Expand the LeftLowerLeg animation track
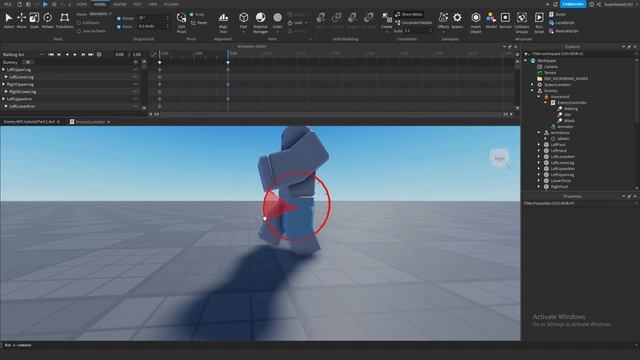Screen dimensions: 640x360 point(6,77)
